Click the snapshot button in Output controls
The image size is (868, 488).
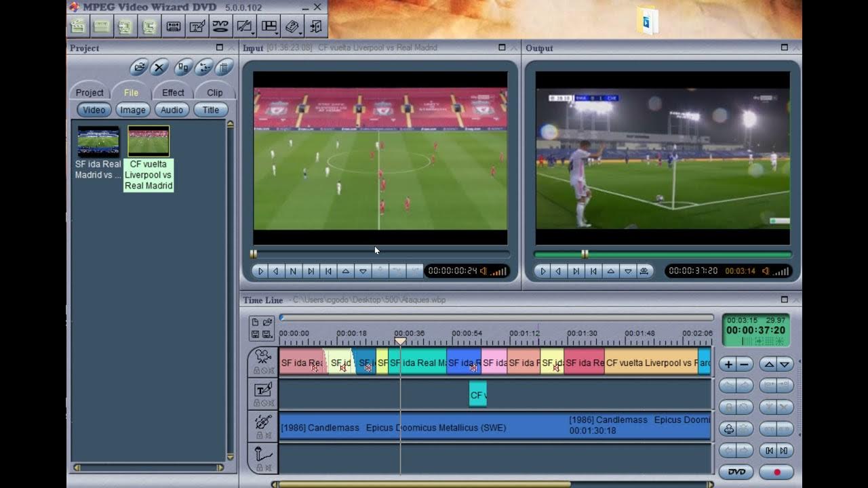644,271
